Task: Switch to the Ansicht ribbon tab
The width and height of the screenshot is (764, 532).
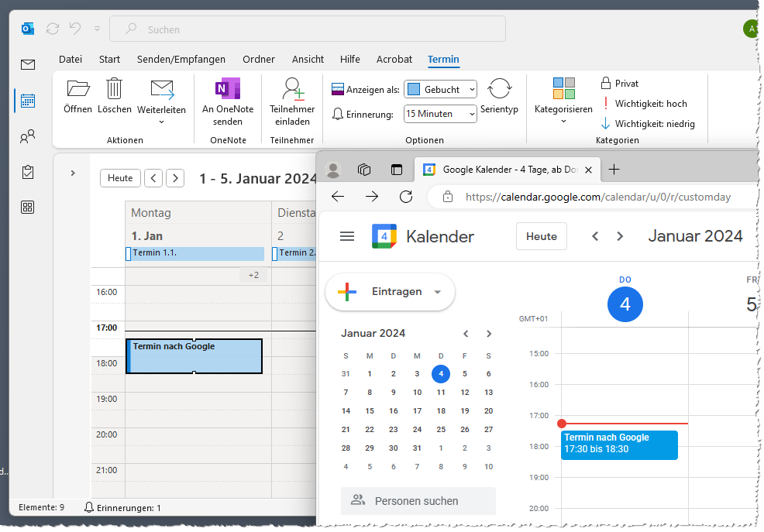Action: pos(308,59)
